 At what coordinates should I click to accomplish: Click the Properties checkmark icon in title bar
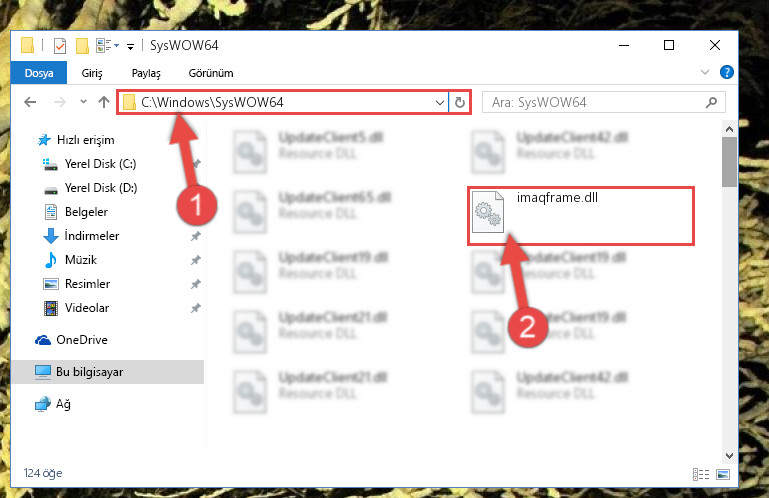tap(59, 46)
